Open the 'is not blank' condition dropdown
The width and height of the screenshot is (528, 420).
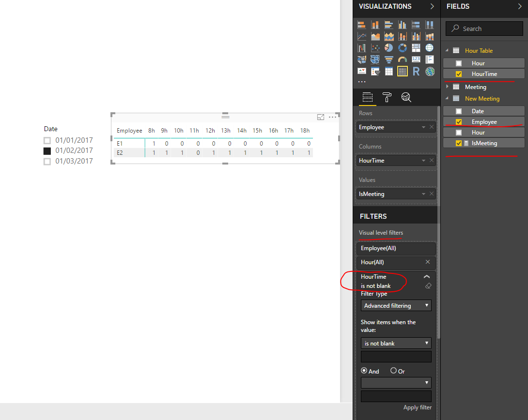click(x=396, y=344)
